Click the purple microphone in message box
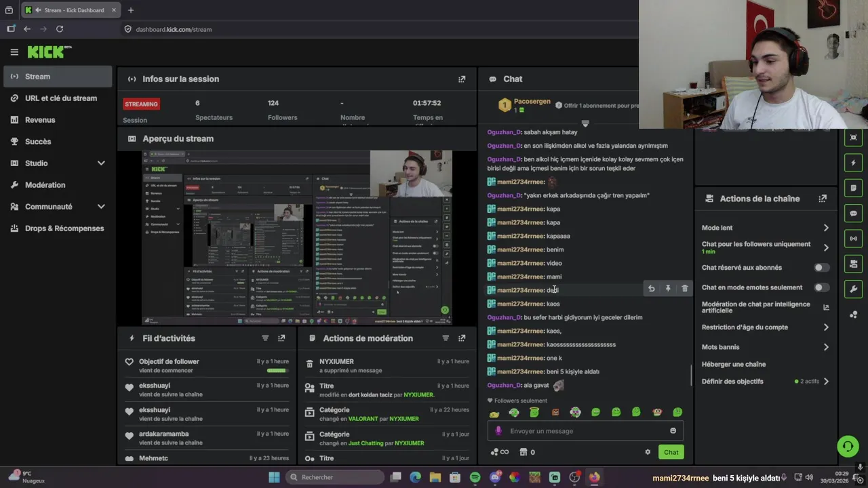This screenshot has width=868, height=488. 498,431
